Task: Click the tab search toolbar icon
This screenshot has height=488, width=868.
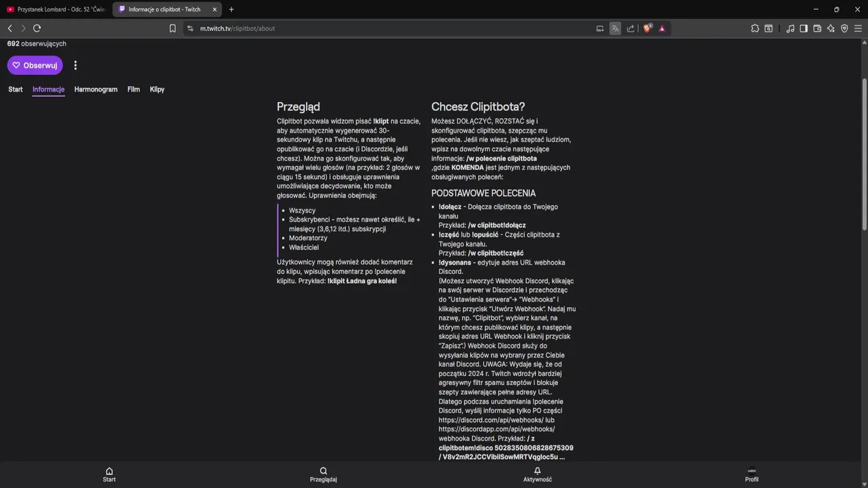Action: point(768,28)
